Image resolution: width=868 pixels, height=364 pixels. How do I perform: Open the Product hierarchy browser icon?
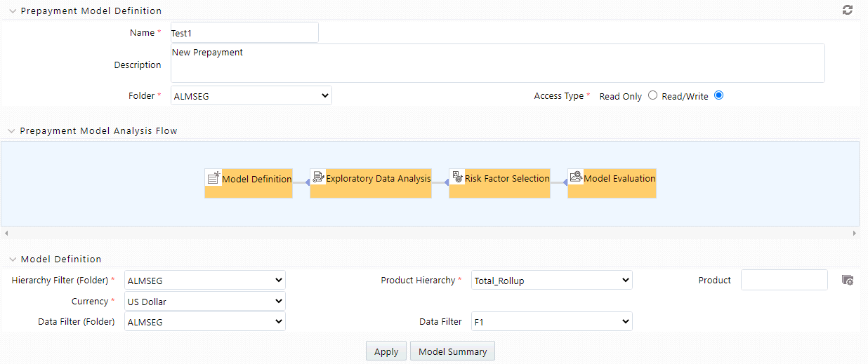point(848,280)
